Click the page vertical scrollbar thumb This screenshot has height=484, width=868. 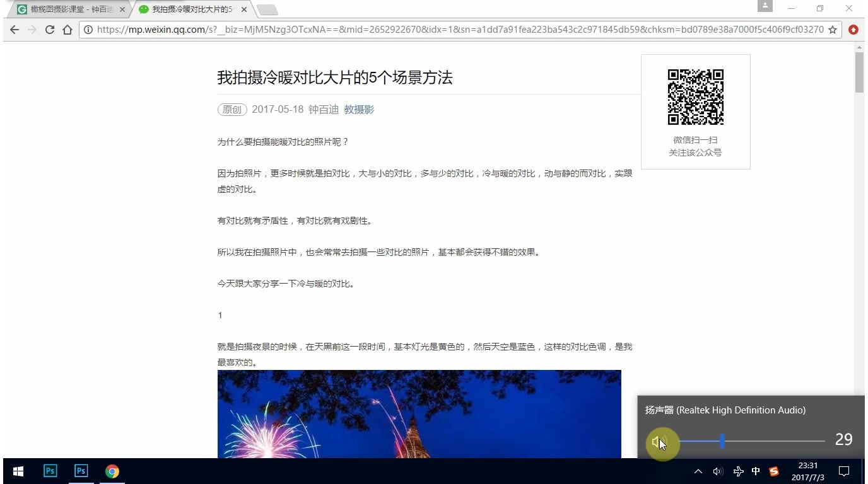point(859,72)
